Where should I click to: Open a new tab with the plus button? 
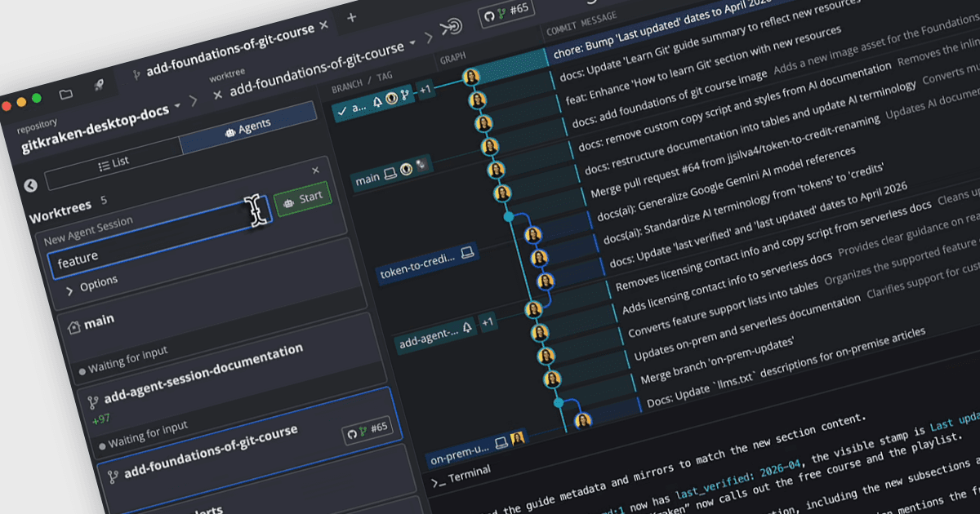(x=351, y=16)
